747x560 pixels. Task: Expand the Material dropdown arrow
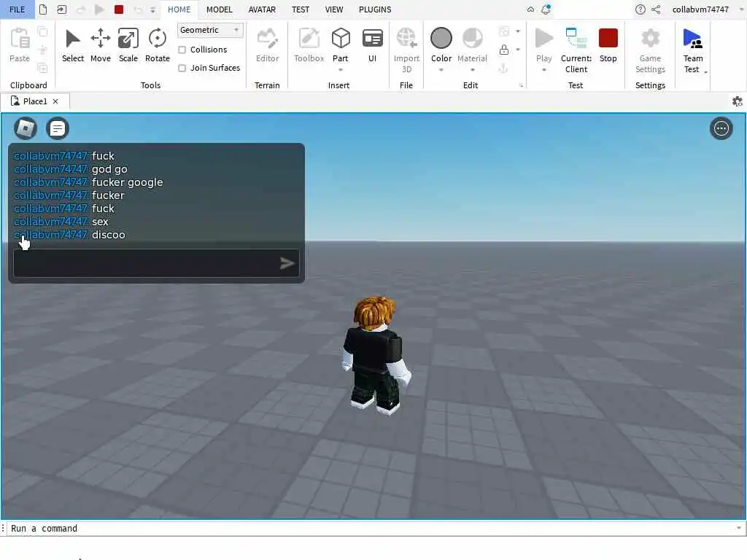pos(472,70)
